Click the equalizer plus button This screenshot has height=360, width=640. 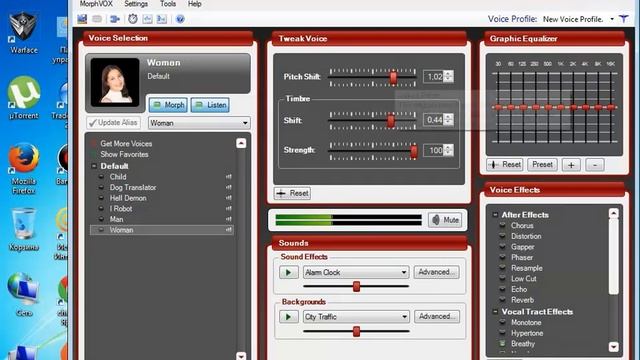pyautogui.click(x=571, y=165)
